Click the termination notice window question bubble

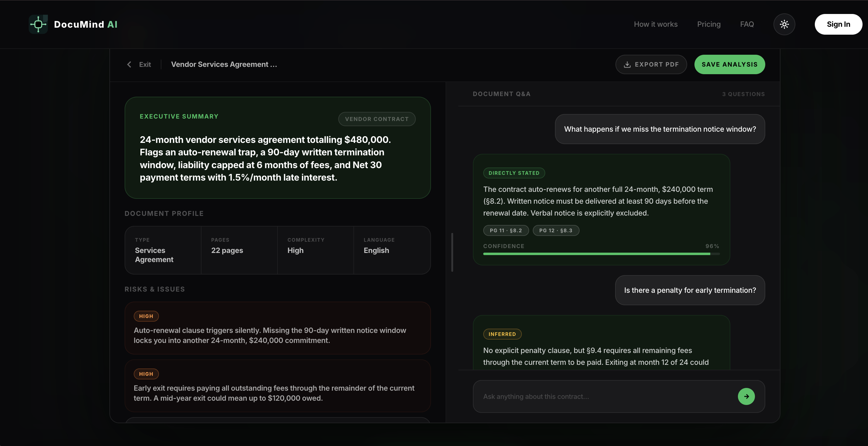pos(660,129)
